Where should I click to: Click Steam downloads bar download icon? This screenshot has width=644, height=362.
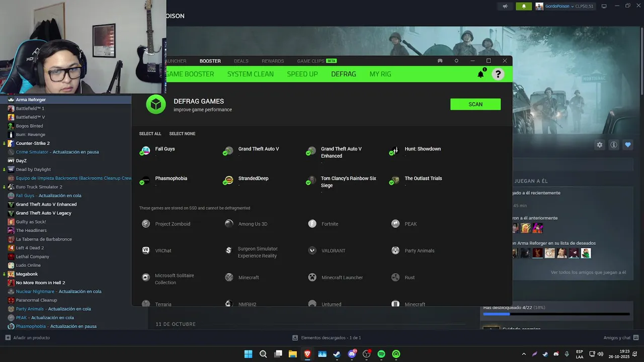point(295,338)
